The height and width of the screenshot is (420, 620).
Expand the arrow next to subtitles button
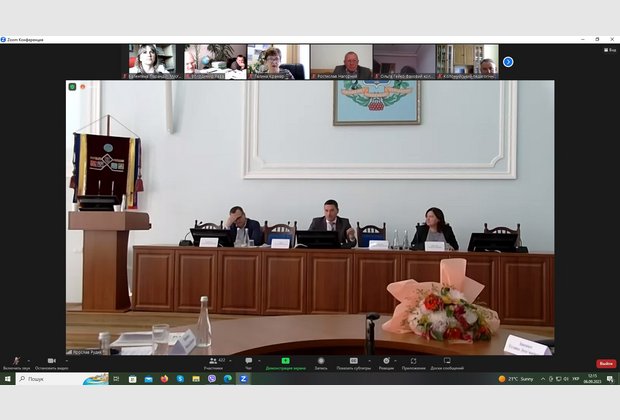(x=369, y=361)
